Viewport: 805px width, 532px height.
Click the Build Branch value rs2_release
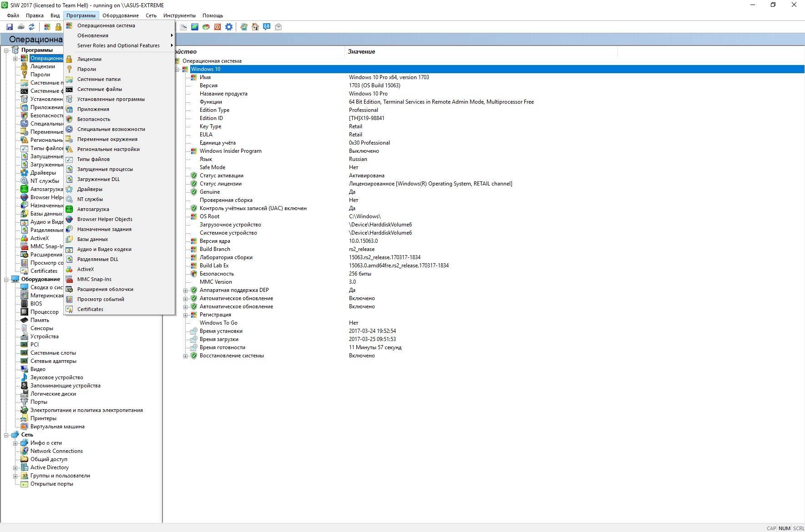click(362, 249)
